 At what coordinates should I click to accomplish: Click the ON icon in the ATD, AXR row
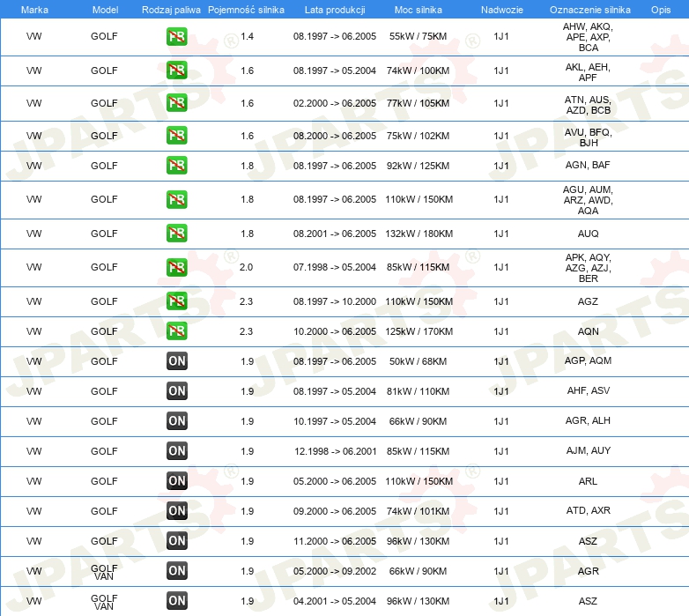176,511
